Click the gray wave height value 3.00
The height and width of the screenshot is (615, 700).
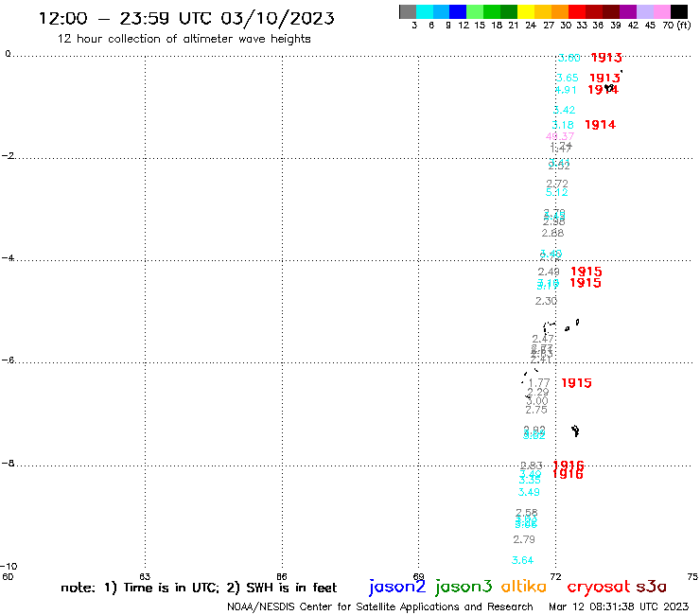[536, 401]
